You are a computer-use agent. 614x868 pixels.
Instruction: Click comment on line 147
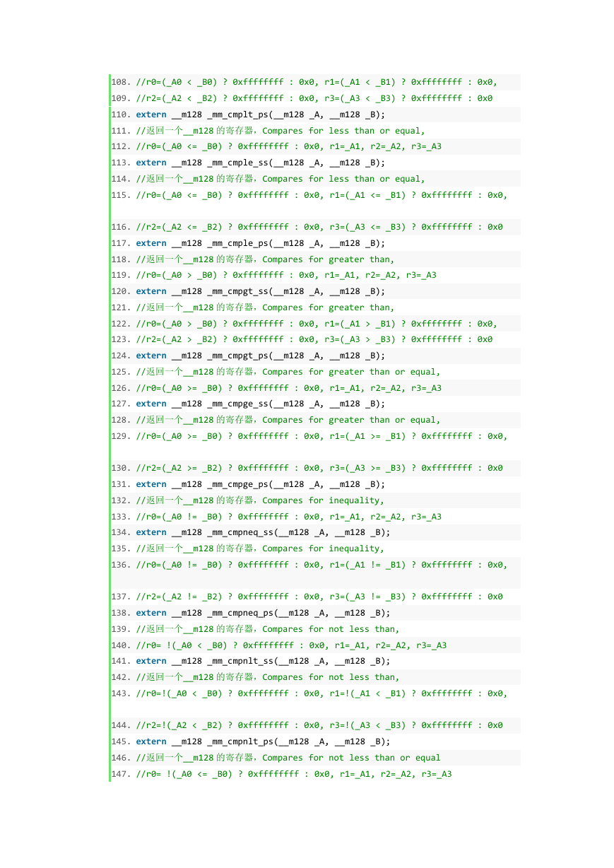pyautogui.click(x=294, y=774)
